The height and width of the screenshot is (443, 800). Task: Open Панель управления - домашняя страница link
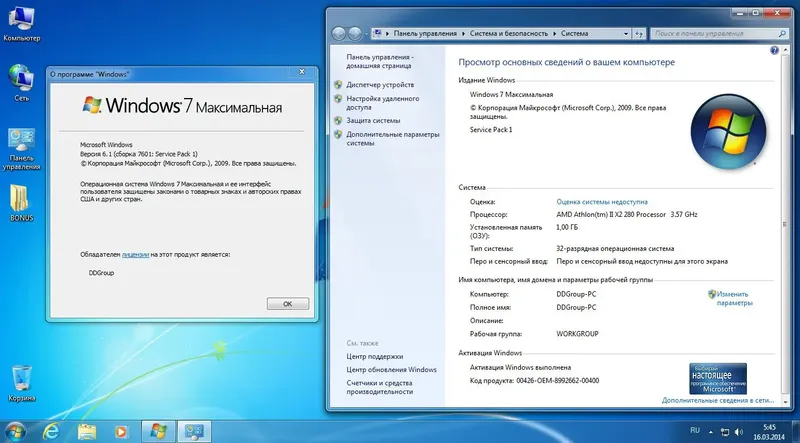[x=380, y=62]
